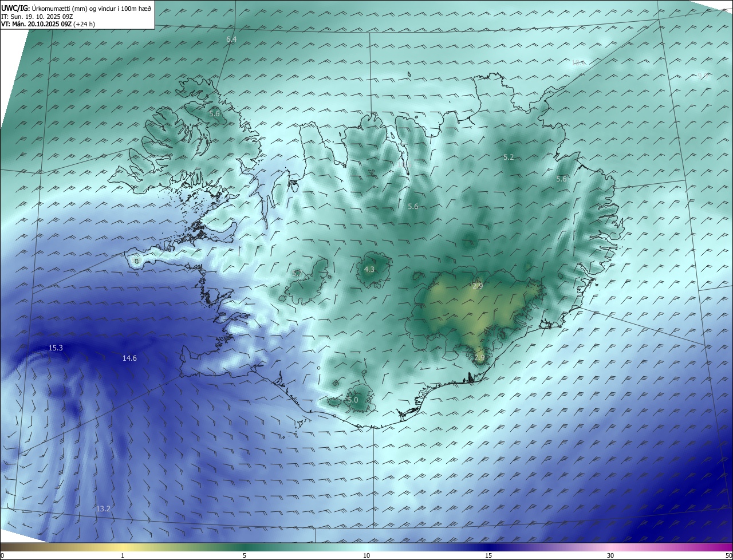Click the 10.1 value label in the northeast sea
Image resolution: width=733 pixels, height=560 pixels.
click(579, 63)
